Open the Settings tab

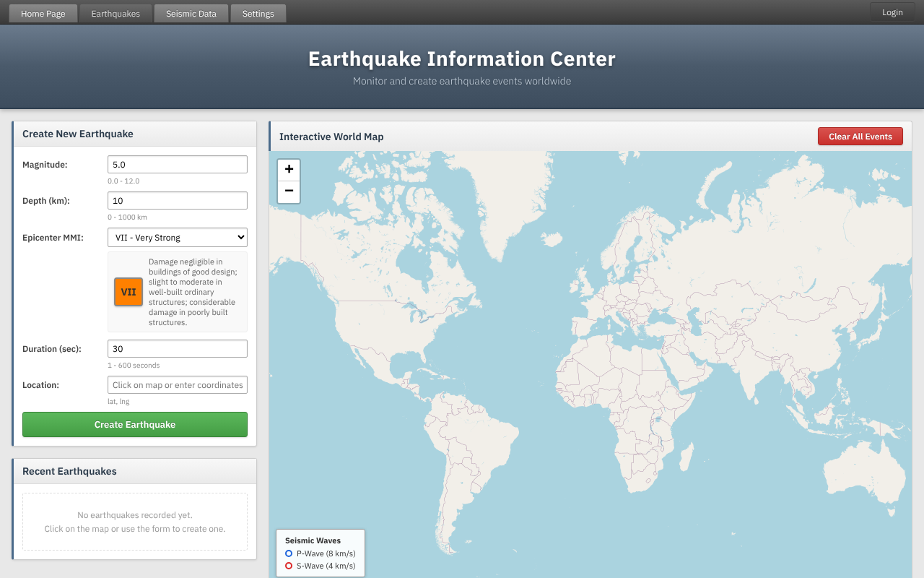[258, 13]
